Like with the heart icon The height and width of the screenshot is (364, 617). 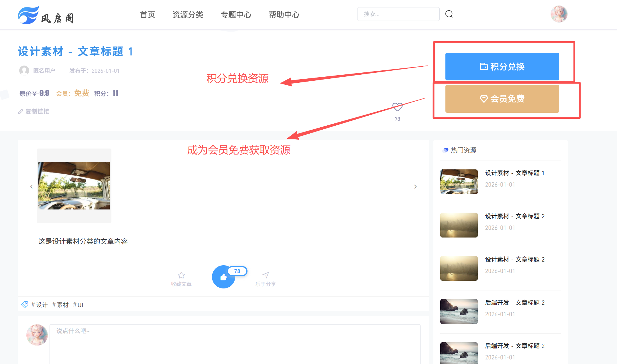point(397,107)
